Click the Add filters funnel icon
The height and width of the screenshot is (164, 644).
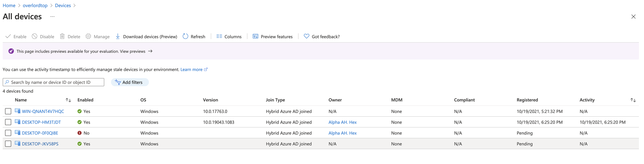(118, 82)
